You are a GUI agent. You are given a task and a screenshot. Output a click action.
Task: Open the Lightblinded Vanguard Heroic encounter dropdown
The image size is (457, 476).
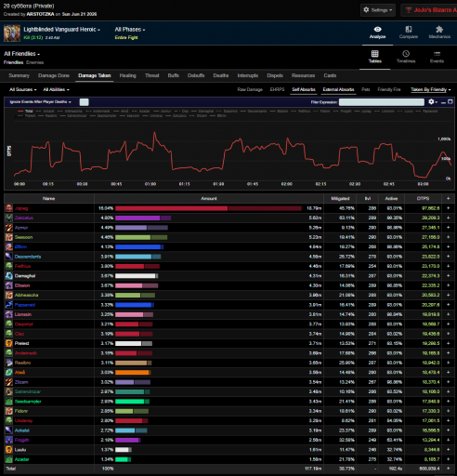(x=62, y=30)
